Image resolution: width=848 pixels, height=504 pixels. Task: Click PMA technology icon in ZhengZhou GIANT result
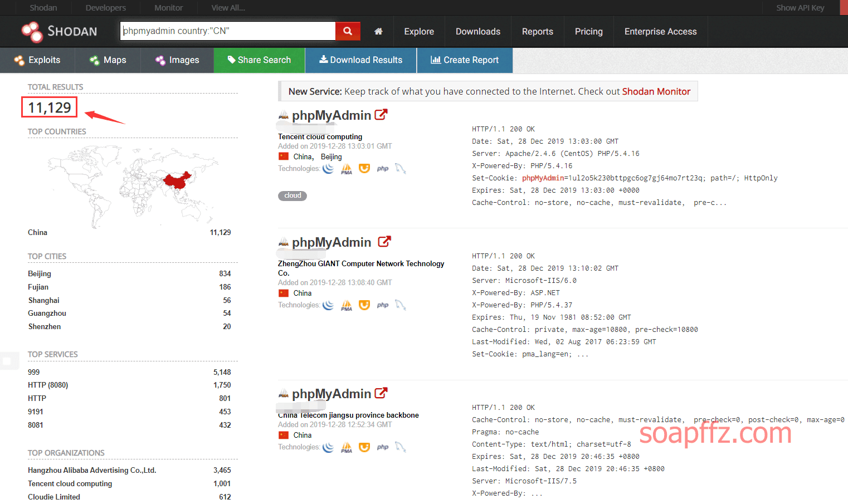347,305
